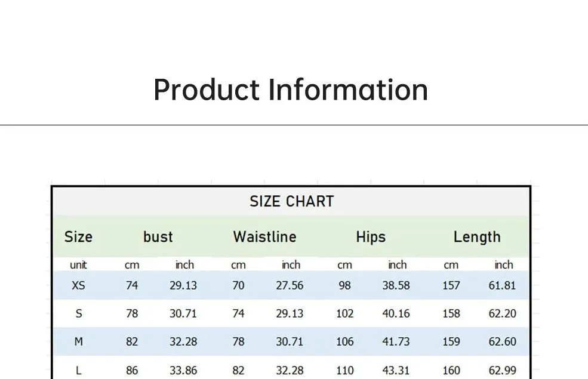This screenshot has height=379, width=588.
Task: Select the SIZE CHART title cell
Action: click(x=292, y=201)
